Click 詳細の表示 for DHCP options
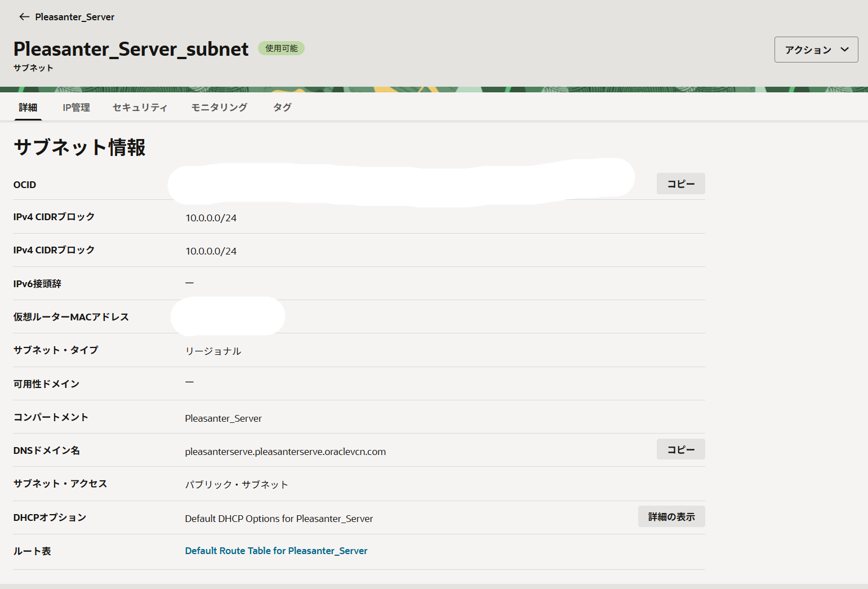The height and width of the screenshot is (589, 868). point(671,516)
